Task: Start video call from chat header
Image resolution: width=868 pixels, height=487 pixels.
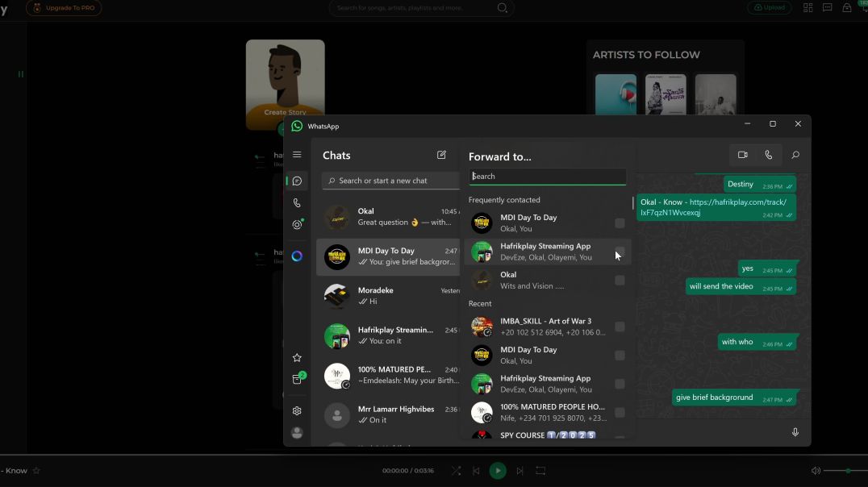Action: pyautogui.click(x=743, y=155)
